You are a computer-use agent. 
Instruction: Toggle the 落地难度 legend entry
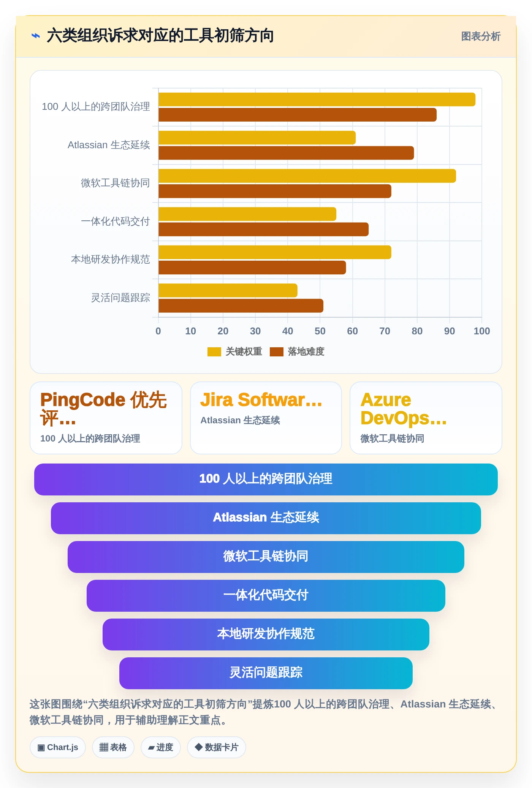click(297, 352)
